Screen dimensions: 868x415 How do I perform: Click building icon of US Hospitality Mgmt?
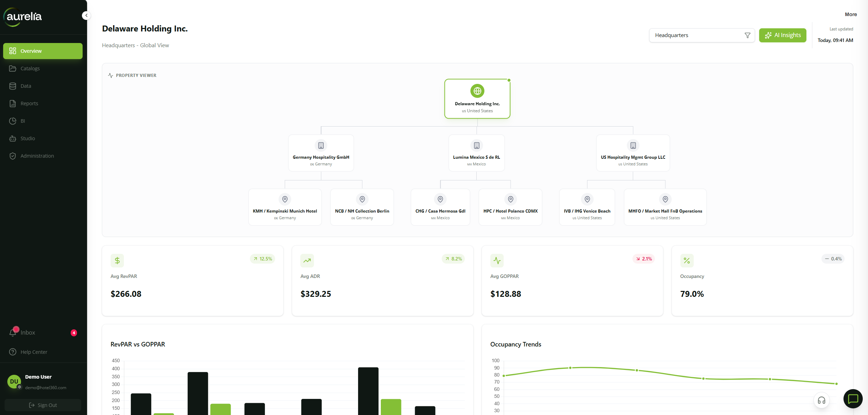(633, 145)
